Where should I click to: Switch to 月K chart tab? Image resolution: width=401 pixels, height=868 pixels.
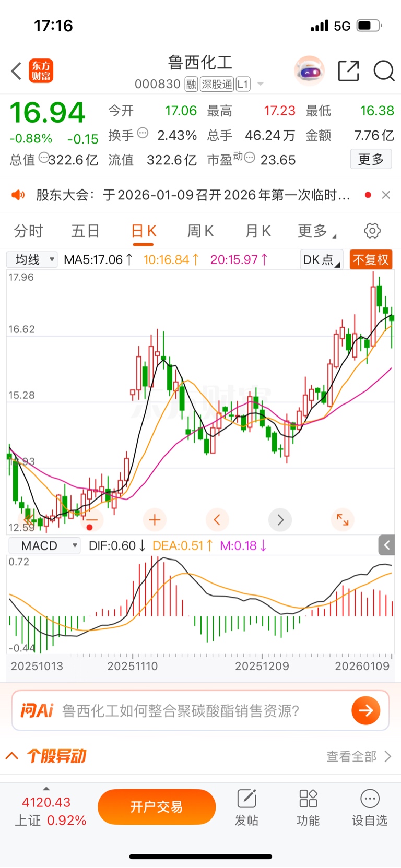[258, 231]
